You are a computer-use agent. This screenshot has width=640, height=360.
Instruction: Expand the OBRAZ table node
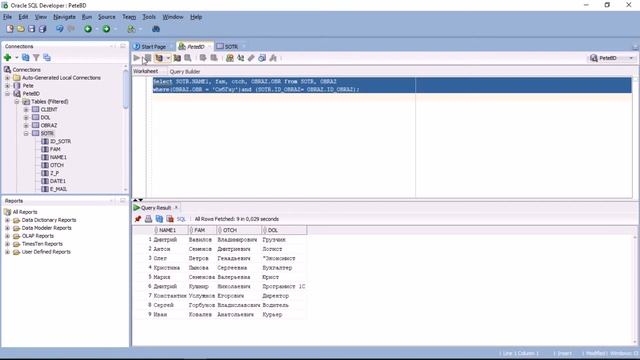pos(26,125)
